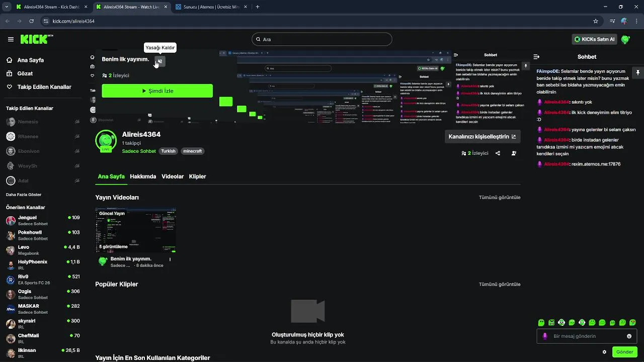Screen dimensions: 644x362
Task: Click the Gönder send button
Action: coord(625,352)
